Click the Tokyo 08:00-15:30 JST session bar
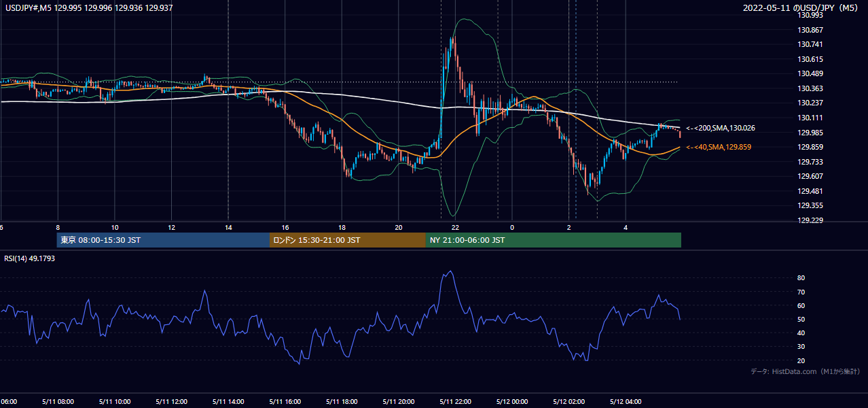Viewport: 868px width, 408px height. click(164, 240)
